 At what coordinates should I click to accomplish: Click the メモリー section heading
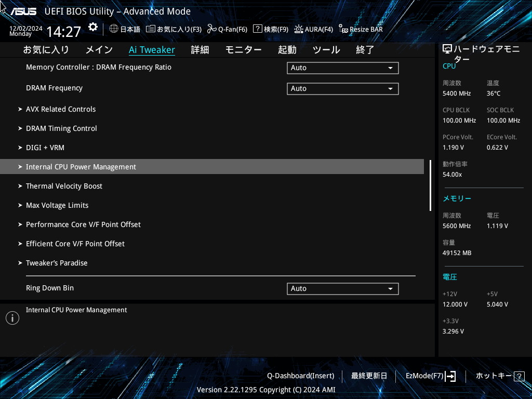coord(457,198)
